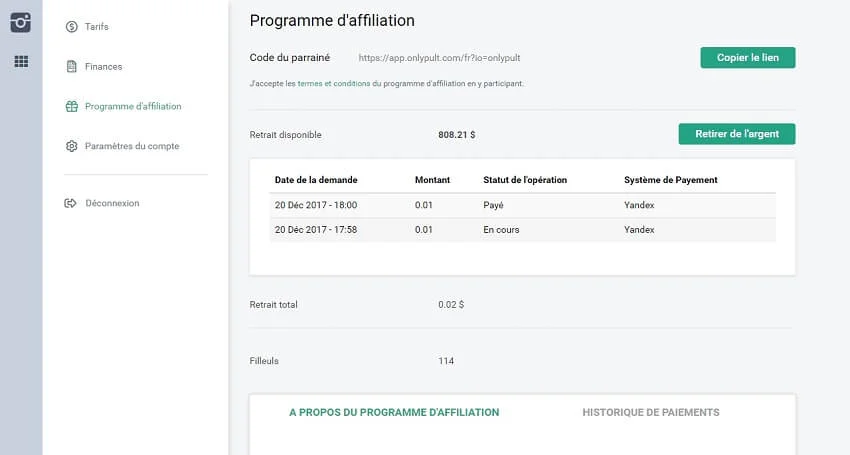This screenshot has width=850, height=455.
Task: Log out via Déconnexion
Action: [x=112, y=203]
